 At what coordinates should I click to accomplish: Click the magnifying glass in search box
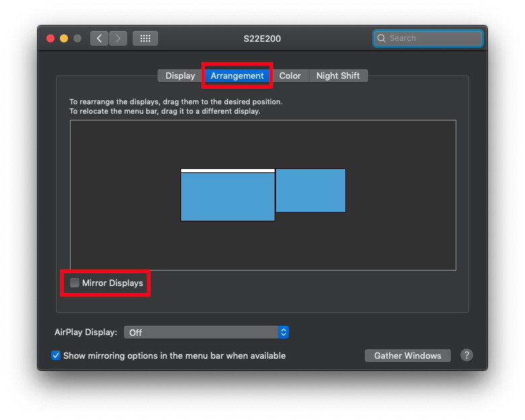(382, 38)
